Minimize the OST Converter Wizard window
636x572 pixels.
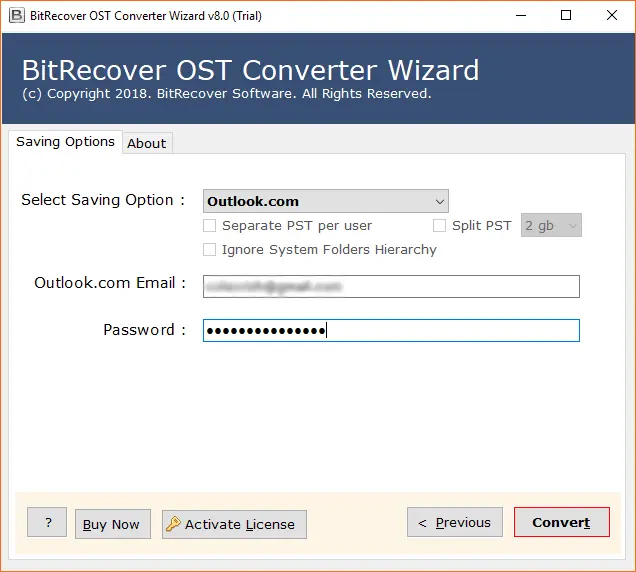click(521, 15)
